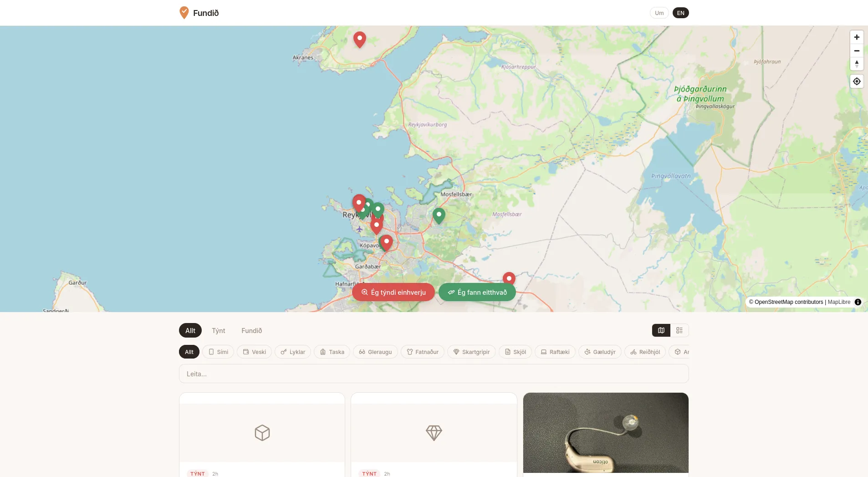Image resolution: width=868 pixels, height=477 pixels.
Task: Filter by Fatnaður clothing category
Action: click(423, 352)
